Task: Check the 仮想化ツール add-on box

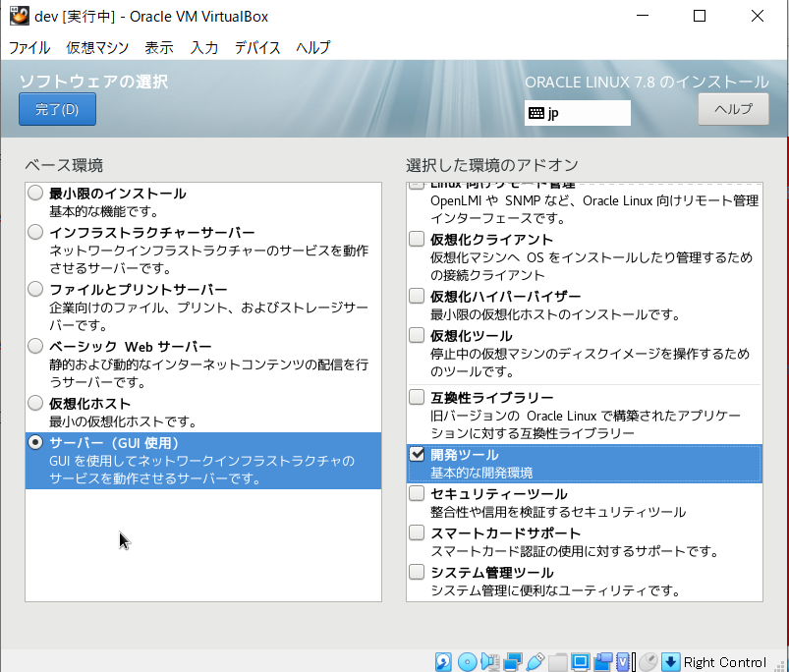Action: 417,334
